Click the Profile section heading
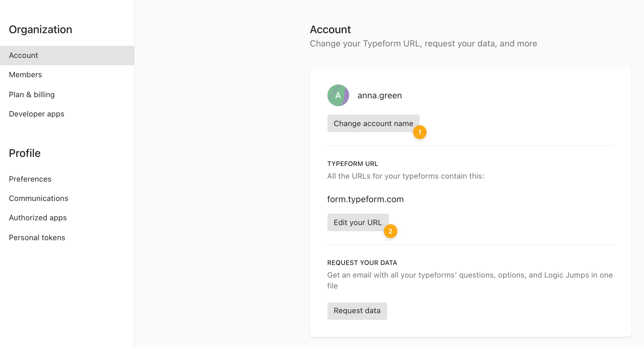 click(x=25, y=153)
